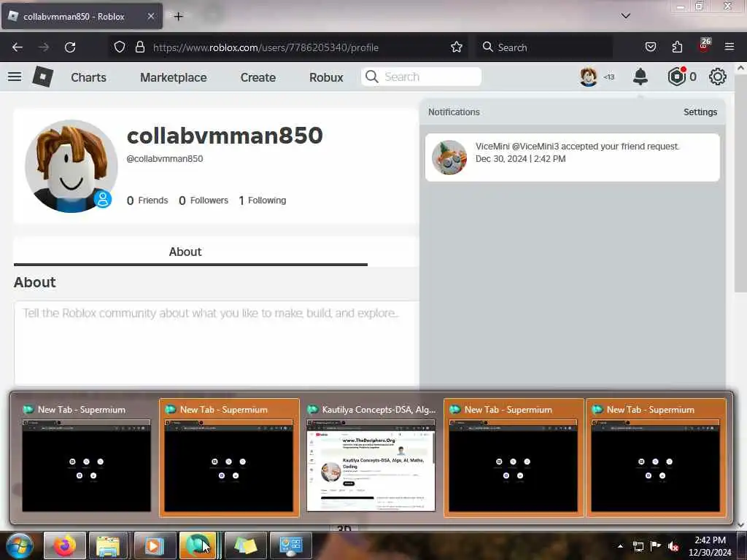The height and width of the screenshot is (560, 747).
Task: Go to Roblox home via logo
Action: click(42, 77)
